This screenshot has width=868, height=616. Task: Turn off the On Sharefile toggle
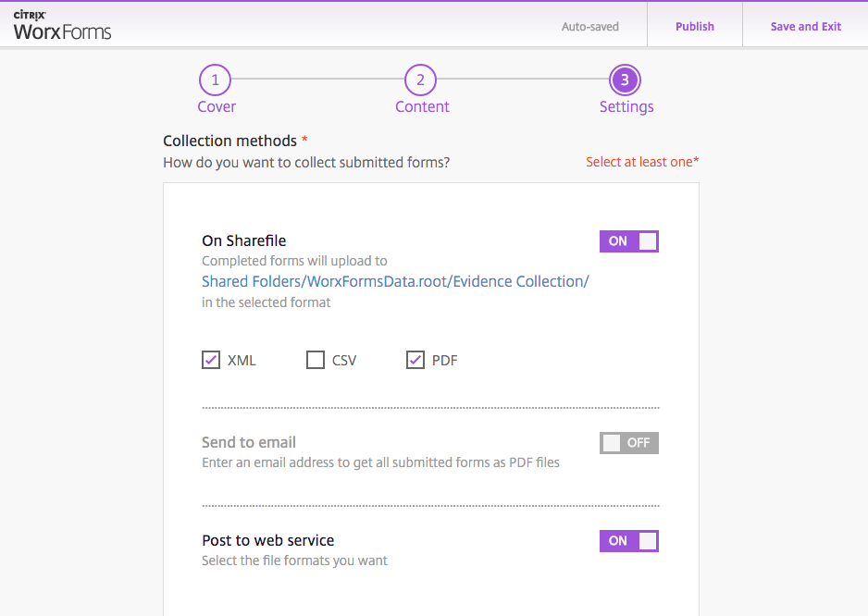tap(628, 241)
